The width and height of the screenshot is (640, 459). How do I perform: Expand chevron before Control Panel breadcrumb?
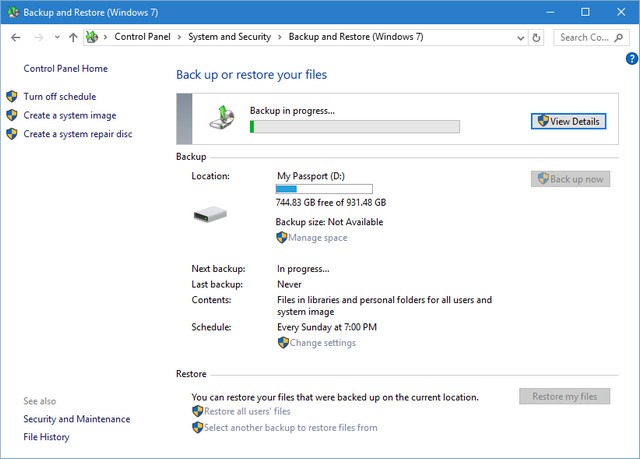click(x=105, y=37)
